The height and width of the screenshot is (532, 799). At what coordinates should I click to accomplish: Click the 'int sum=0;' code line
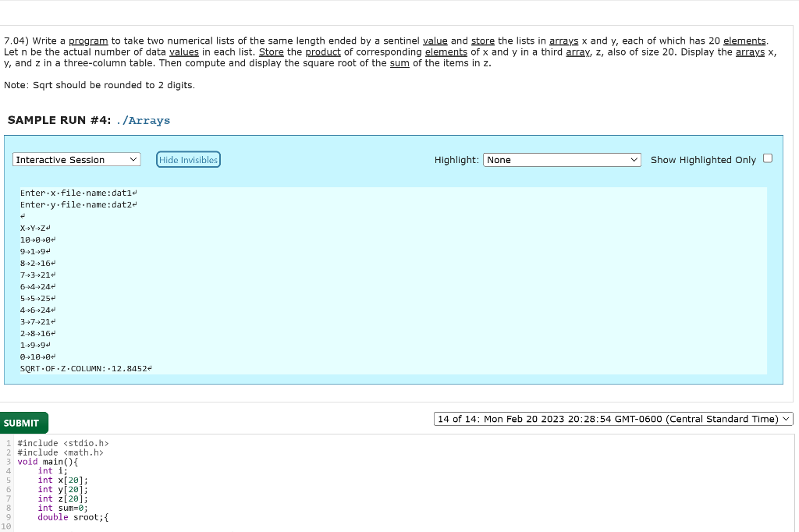pos(62,508)
